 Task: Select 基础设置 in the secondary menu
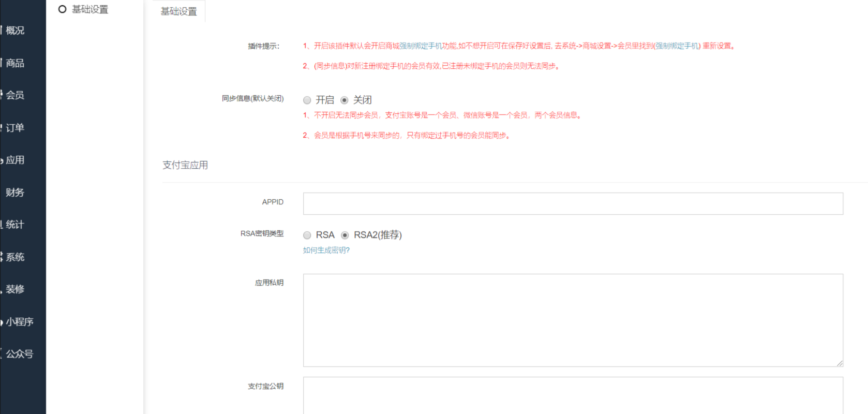pos(89,9)
